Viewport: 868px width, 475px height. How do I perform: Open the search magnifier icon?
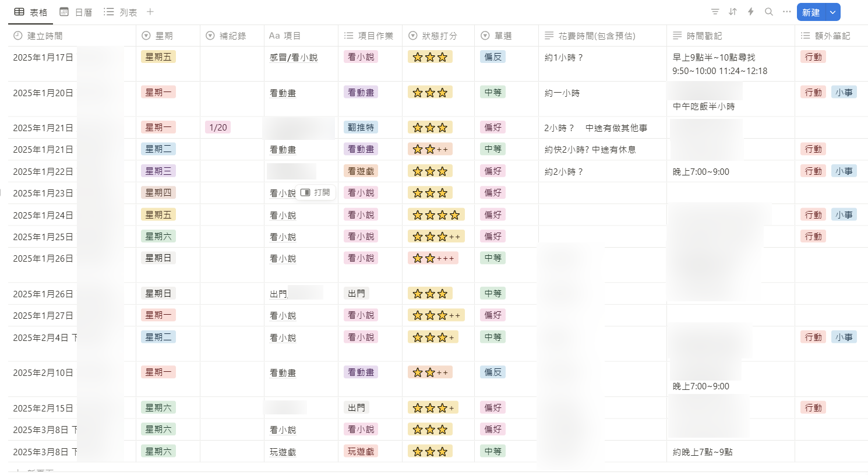[769, 12]
